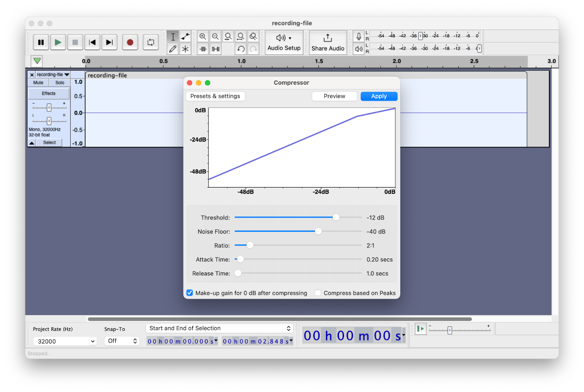
Task: Zoom out with the magnifier minus icon
Action: pyautogui.click(x=215, y=36)
